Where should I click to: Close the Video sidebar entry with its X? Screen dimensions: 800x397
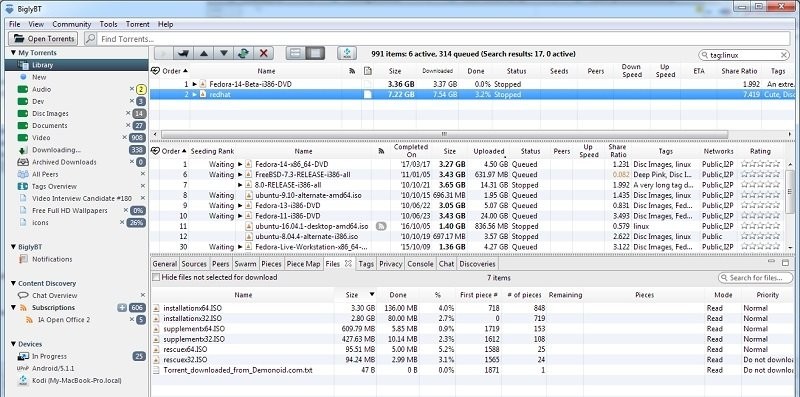pyautogui.click(x=124, y=137)
